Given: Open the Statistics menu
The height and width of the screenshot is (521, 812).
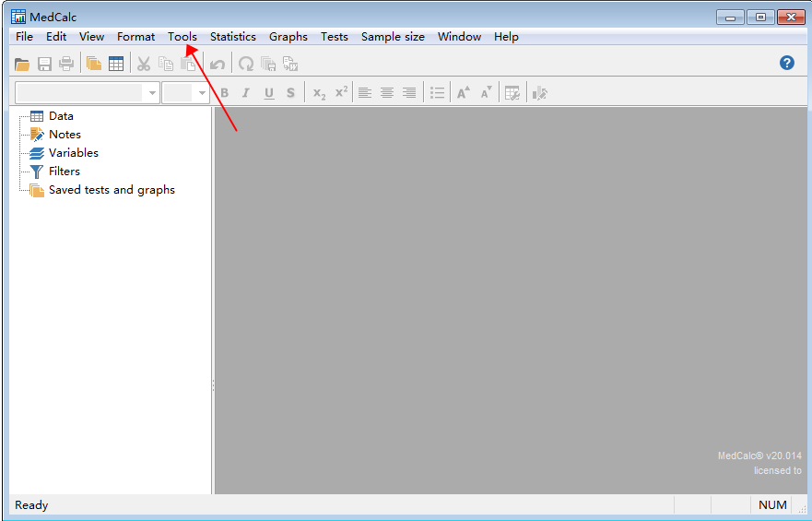Looking at the screenshot, I should [233, 37].
